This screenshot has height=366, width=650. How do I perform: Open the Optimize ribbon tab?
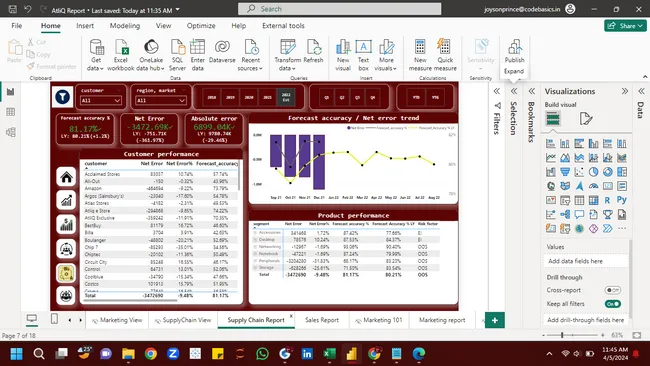click(x=201, y=26)
